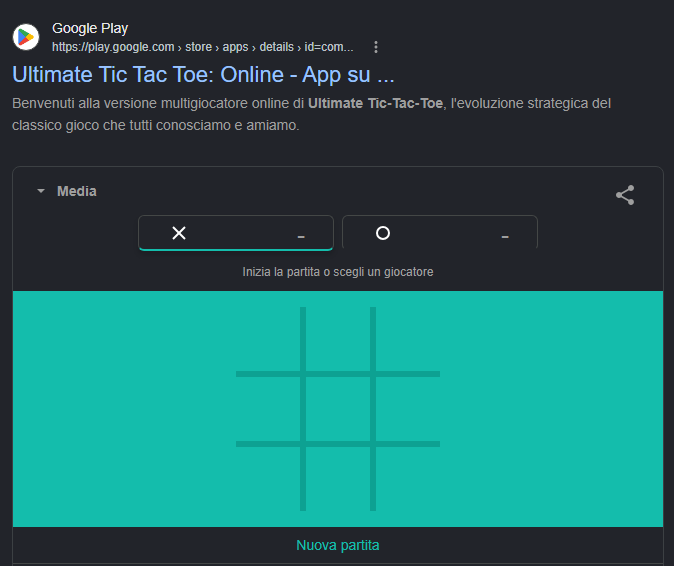Screen dimensions: 674x566
Task: Choose the X player
Action: tap(236, 233)
